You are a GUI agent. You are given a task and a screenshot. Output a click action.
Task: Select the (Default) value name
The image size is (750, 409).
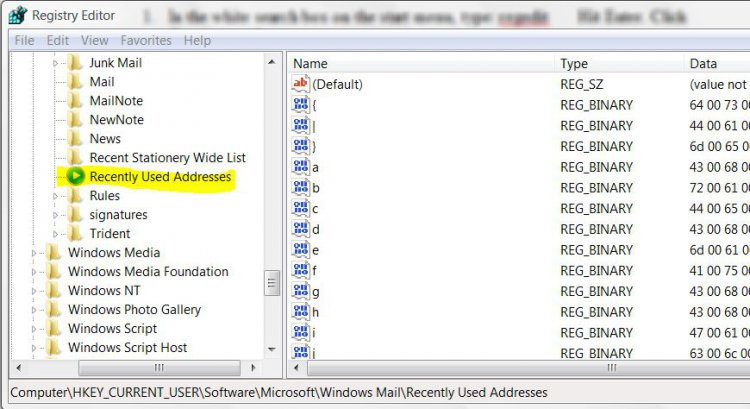pos(337,85)
